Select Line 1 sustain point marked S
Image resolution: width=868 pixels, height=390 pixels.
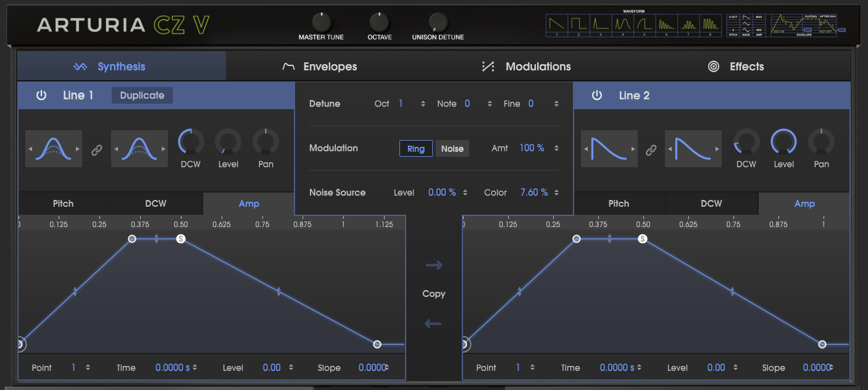pos(180,238)
